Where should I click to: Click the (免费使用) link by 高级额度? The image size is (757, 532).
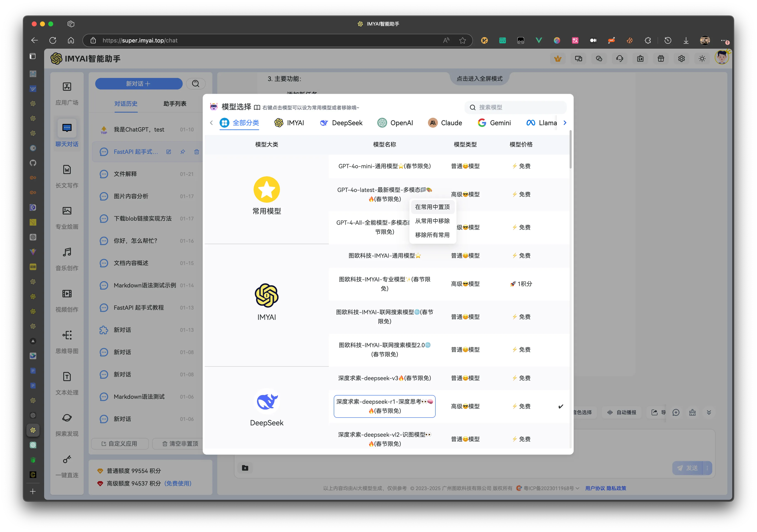point(178,483)
